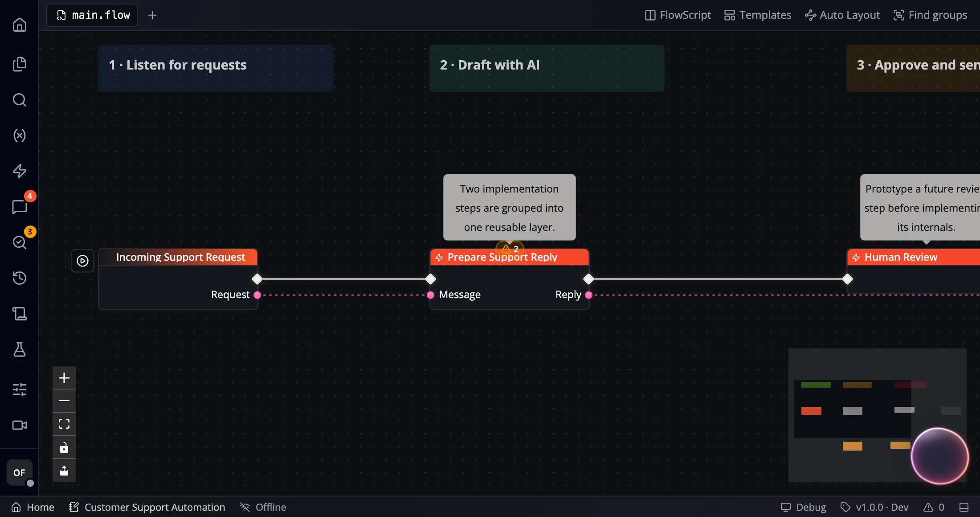
Task: Apply Auto Layout
Action: pyautogui.click(x=842, y=15)
